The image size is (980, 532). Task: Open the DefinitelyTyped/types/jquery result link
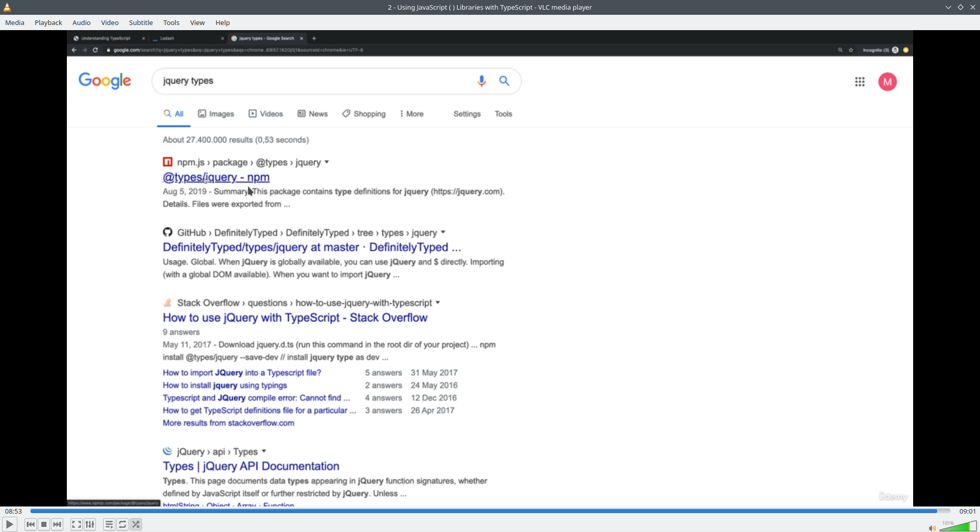point(312,247)
